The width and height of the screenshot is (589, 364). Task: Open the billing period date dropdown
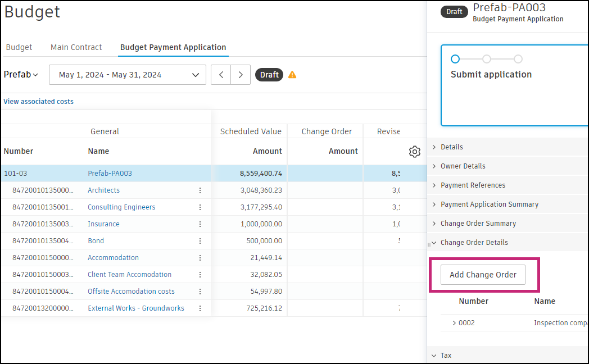[128, 75]
